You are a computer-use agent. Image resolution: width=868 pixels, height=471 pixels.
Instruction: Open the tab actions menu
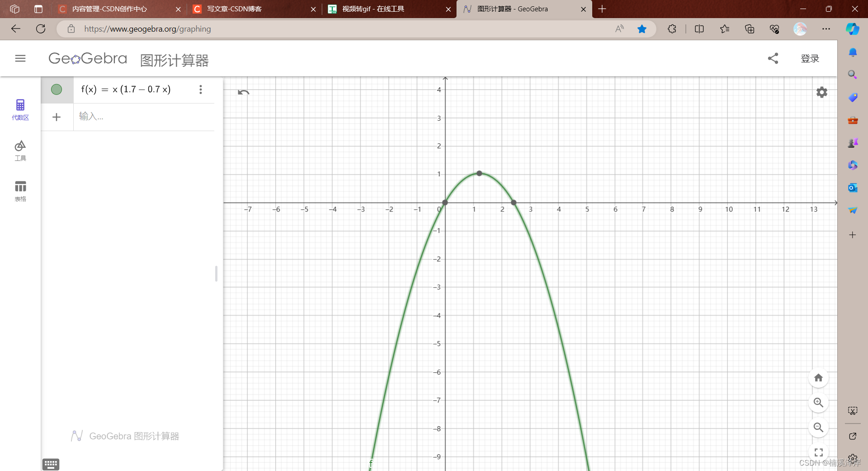38,9
